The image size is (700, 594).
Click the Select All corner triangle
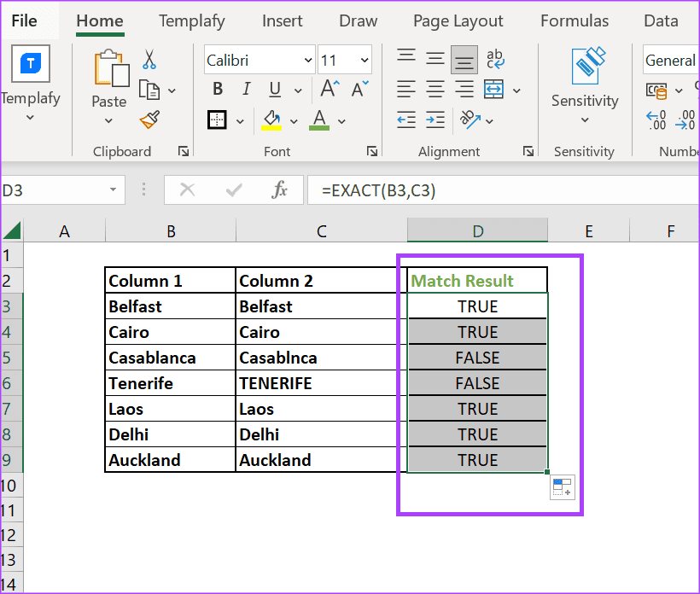(x=13, y=230)
